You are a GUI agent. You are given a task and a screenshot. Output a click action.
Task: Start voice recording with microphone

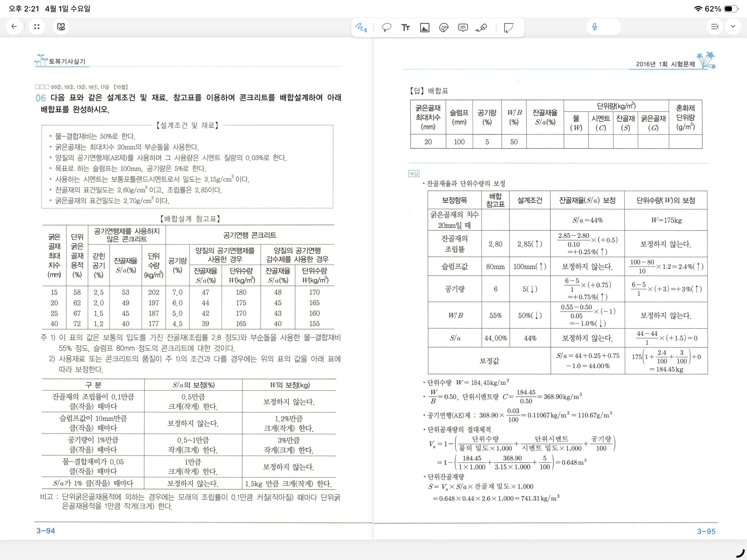(x=595, y=27)
